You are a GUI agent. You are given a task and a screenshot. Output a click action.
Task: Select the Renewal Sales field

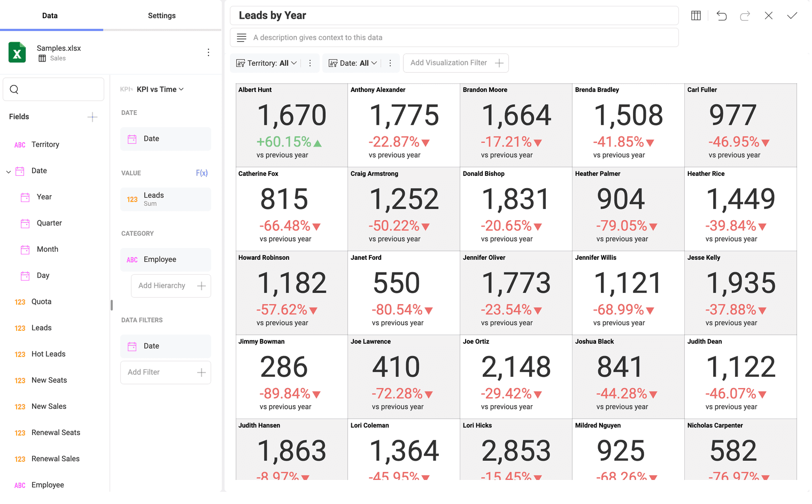point(56,459)
